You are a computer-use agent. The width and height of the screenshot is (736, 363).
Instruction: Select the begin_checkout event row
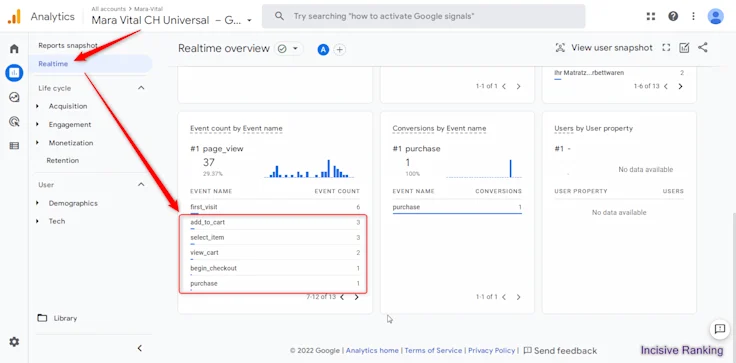point(275,269)
